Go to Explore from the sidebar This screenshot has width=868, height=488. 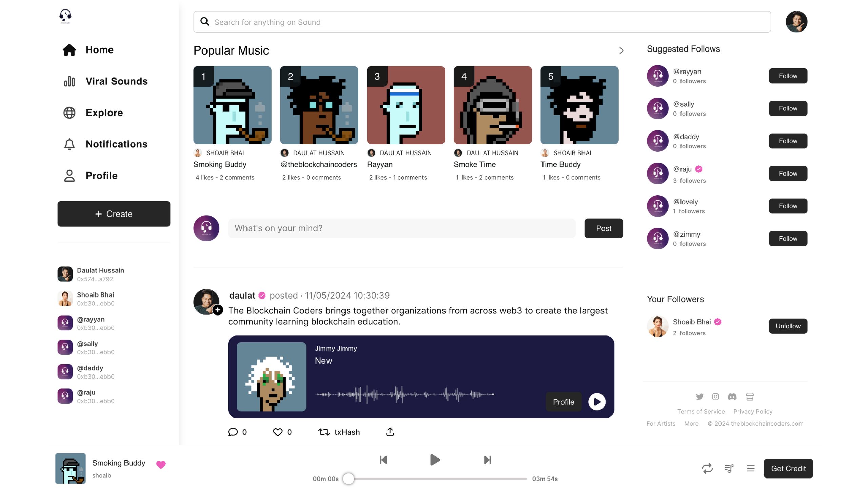(x=69, y=113)
